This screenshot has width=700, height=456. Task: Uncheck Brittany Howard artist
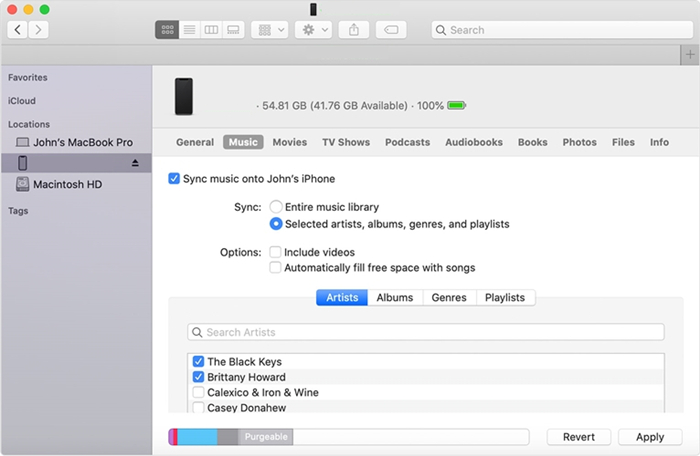point(198,377)
